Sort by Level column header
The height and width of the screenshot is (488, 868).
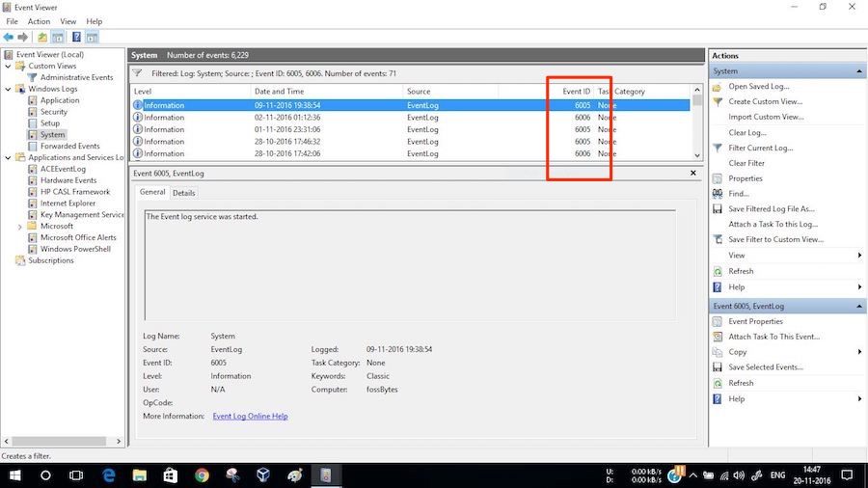tap(190, 92)
